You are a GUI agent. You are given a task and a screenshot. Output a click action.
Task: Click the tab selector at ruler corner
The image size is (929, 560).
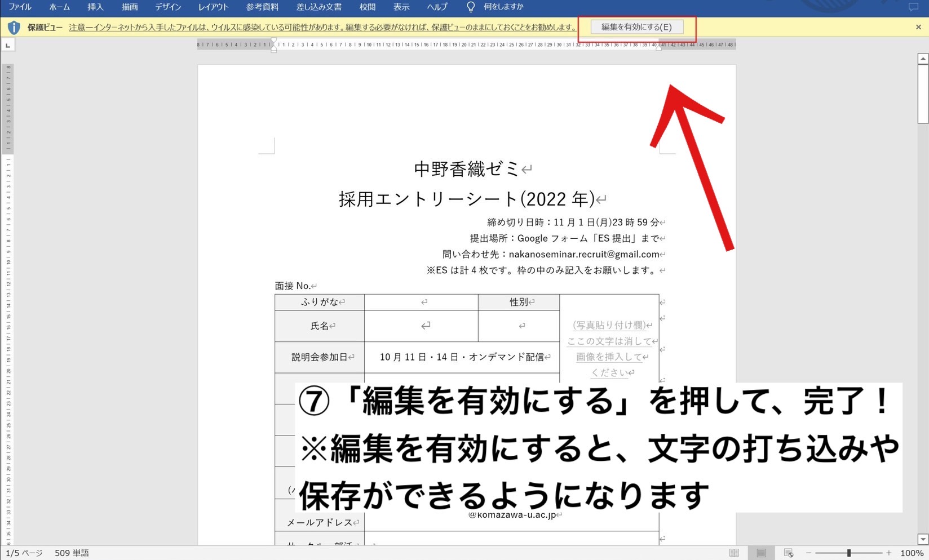8,45
